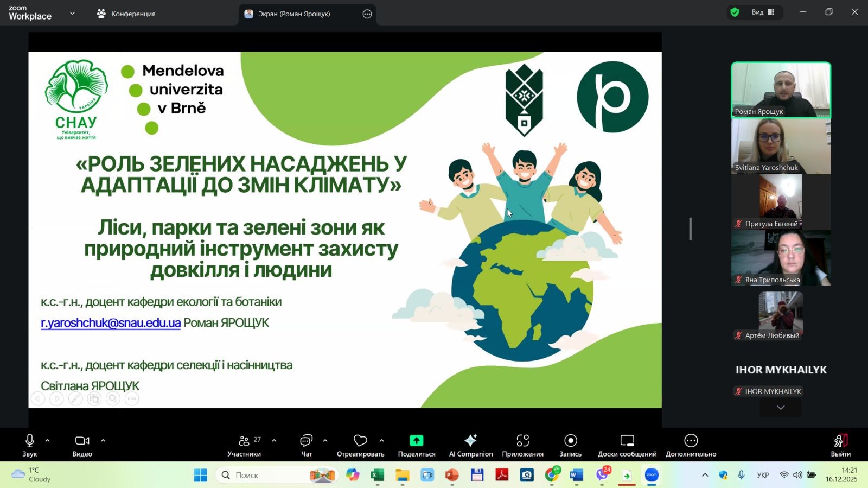The height and width of the screenshot is (488, 868).
Task: Start recording with the Запись icon
Action: pos(570,441)
